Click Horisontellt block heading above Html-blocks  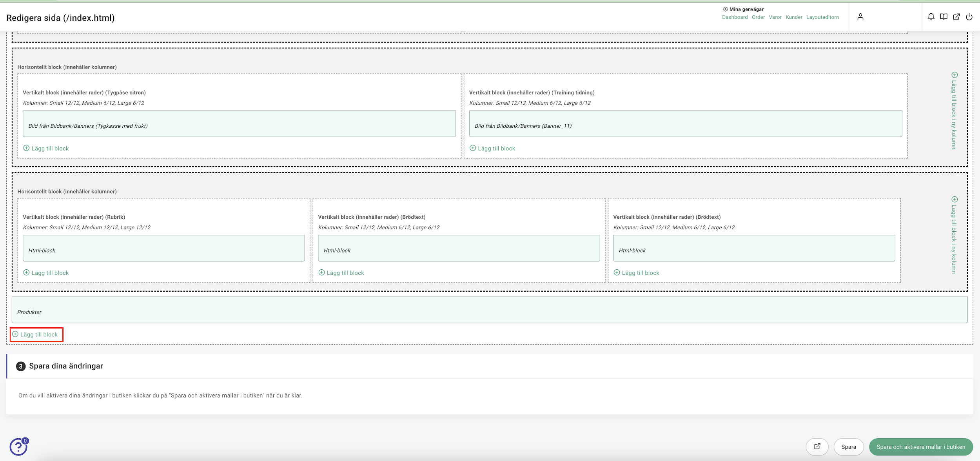[x=67, y=191]
